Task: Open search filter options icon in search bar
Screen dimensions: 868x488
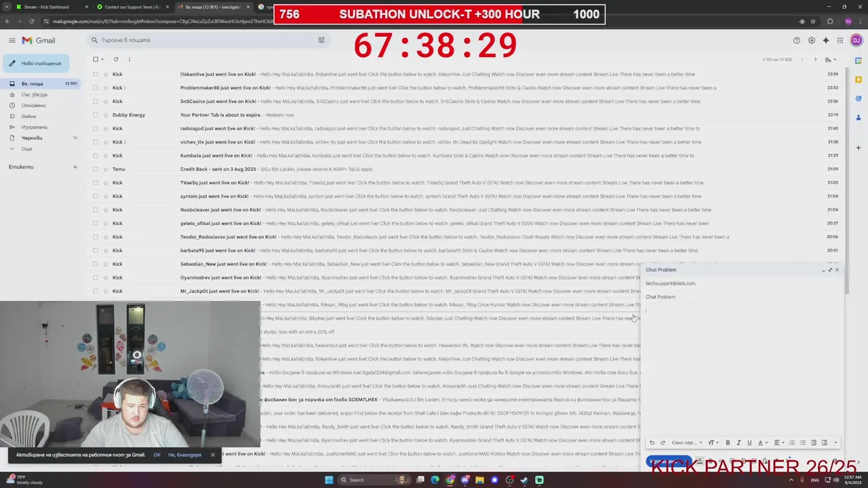Action: tap(321, 40)
